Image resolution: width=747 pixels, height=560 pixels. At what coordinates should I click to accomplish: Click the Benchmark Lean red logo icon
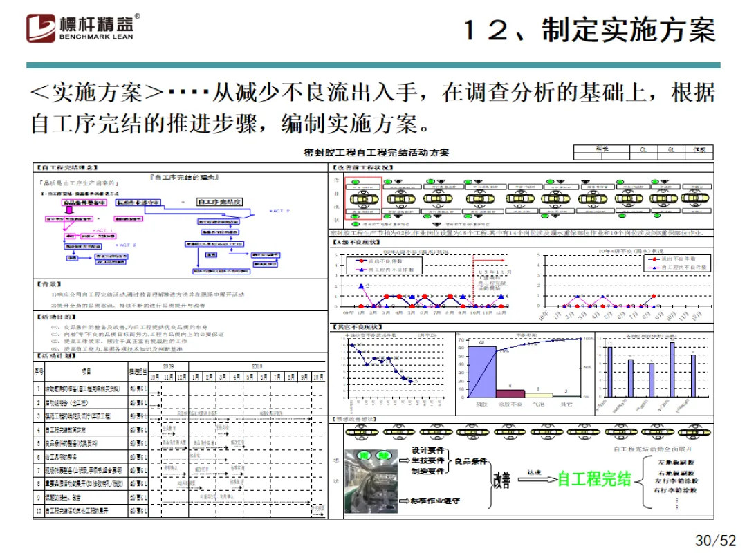point(41,28)
